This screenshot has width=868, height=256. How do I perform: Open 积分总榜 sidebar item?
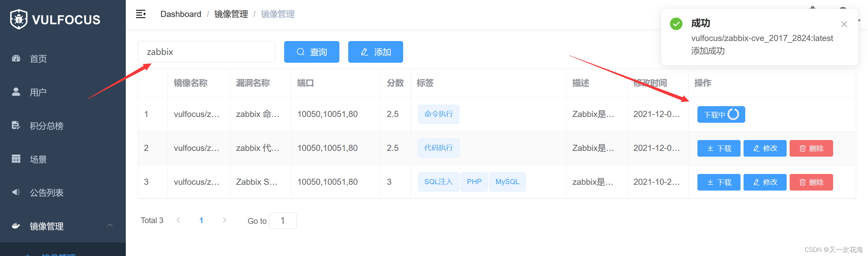[63, 126]
